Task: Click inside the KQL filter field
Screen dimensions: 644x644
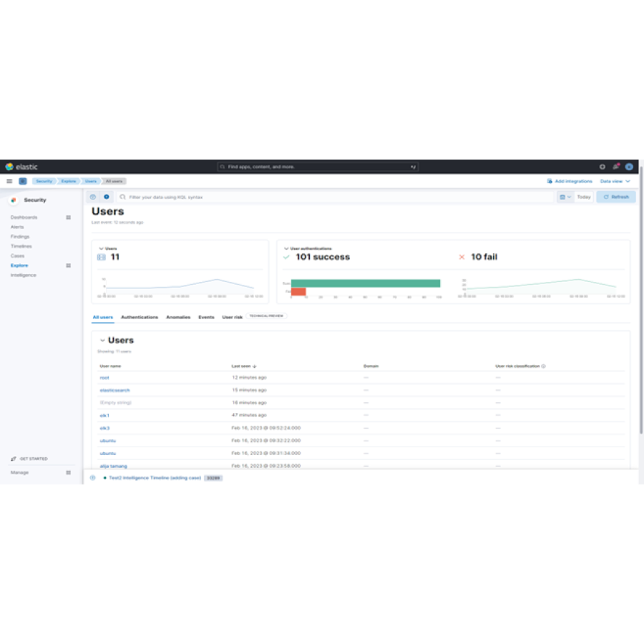Action: point(286,197)
